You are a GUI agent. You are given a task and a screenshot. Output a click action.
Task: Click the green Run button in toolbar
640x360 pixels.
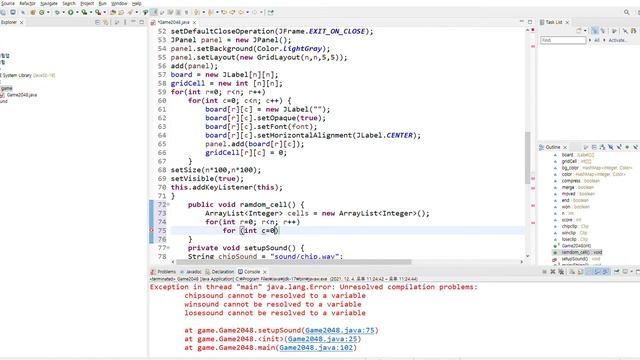coord(71,12)
